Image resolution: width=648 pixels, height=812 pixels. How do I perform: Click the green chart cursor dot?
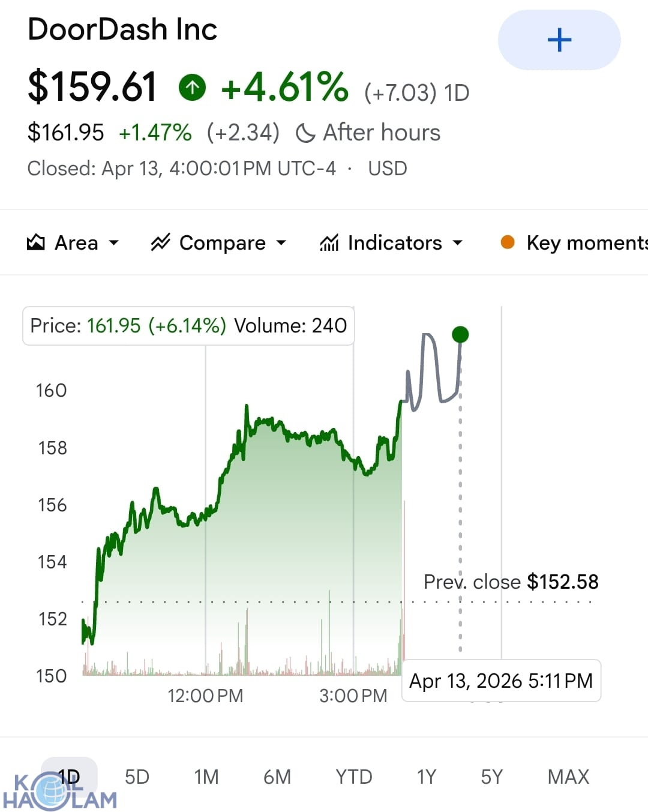(x=460, y=334)
